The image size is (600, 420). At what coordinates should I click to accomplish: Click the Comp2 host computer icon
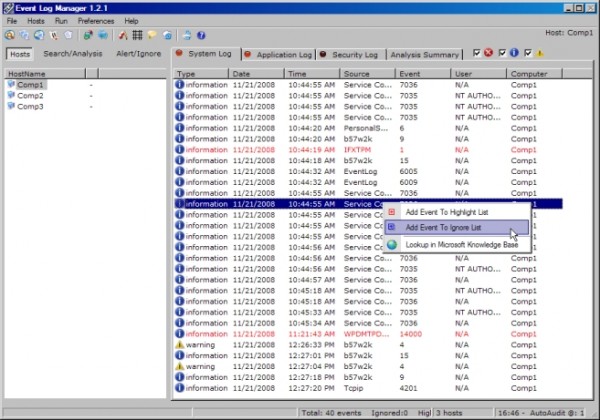point(11,96)
